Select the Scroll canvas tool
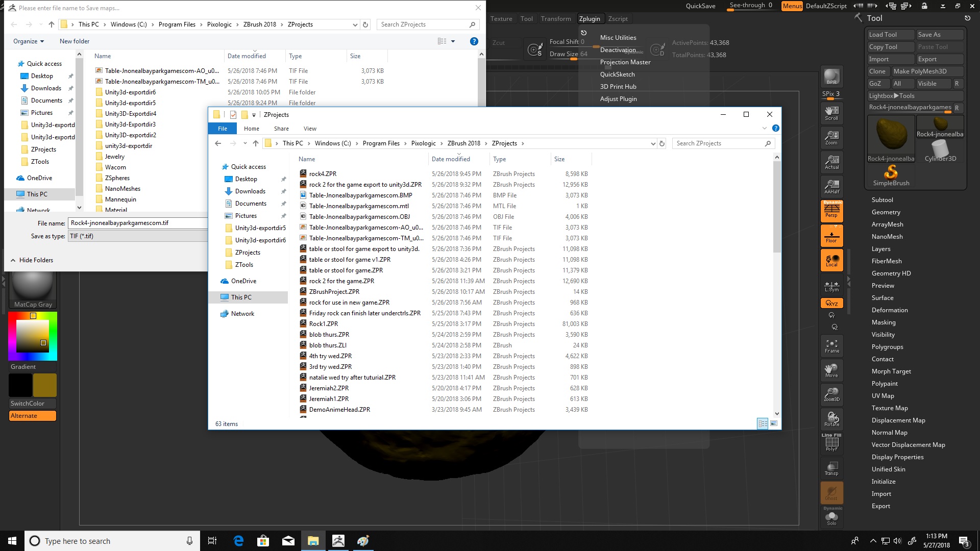Screen dimensions: 980x551 point(831,113)
